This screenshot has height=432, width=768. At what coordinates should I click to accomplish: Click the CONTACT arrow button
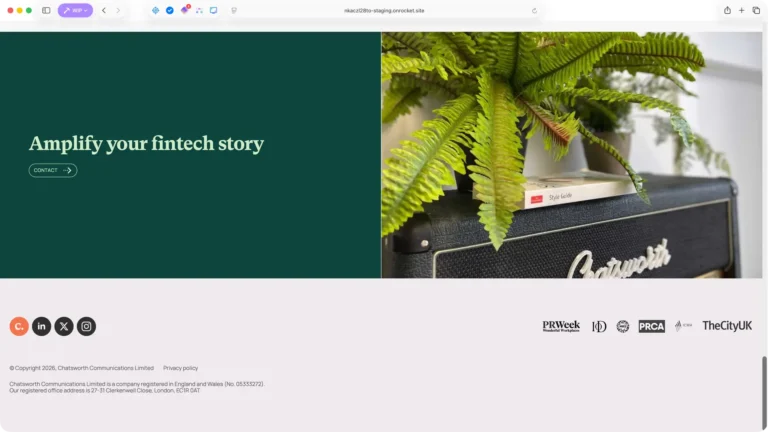pyautogui.click(x=53, y=170)
